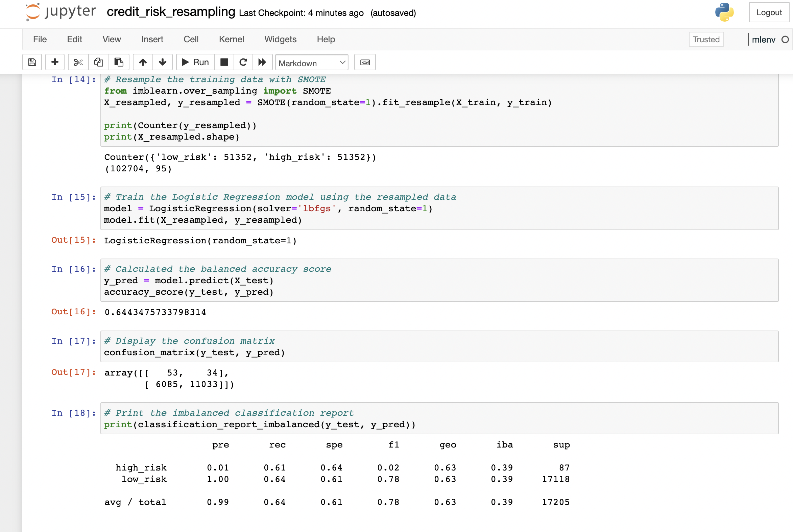
Task: Move the selected cell up
Action: point(143,62)
